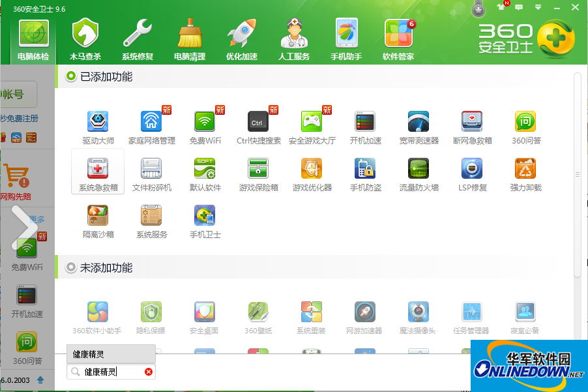Click the 健康精灵 search input field
588x392 pixels.
pyautogui.click(x=111, y=372)
